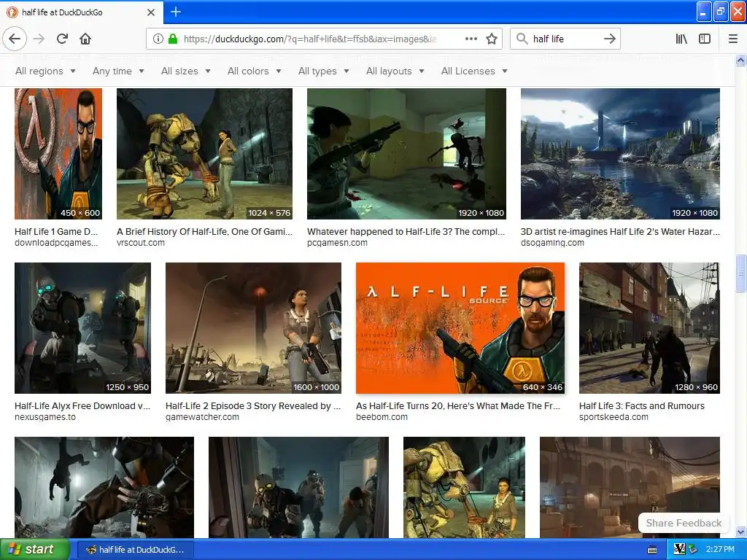Image resolution: width=747 pixels, height=560 pixels.
Task: Click the vrscout.com source text
Action: 141,242
